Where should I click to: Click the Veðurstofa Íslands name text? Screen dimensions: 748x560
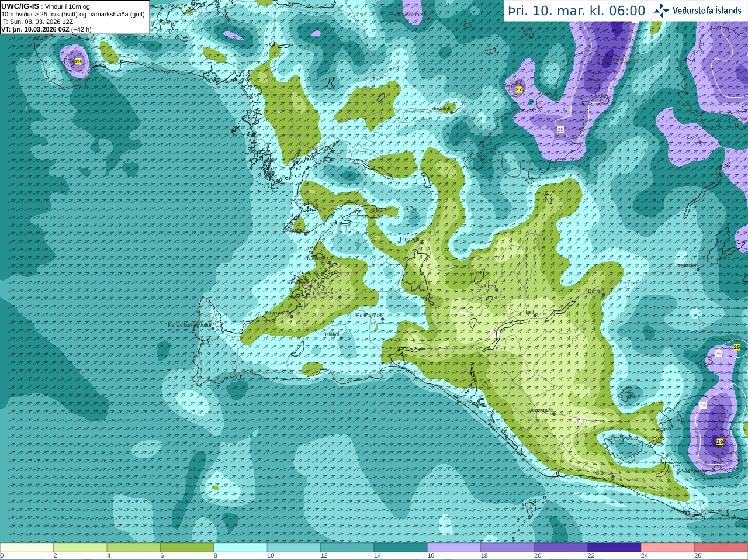[707, 11]
